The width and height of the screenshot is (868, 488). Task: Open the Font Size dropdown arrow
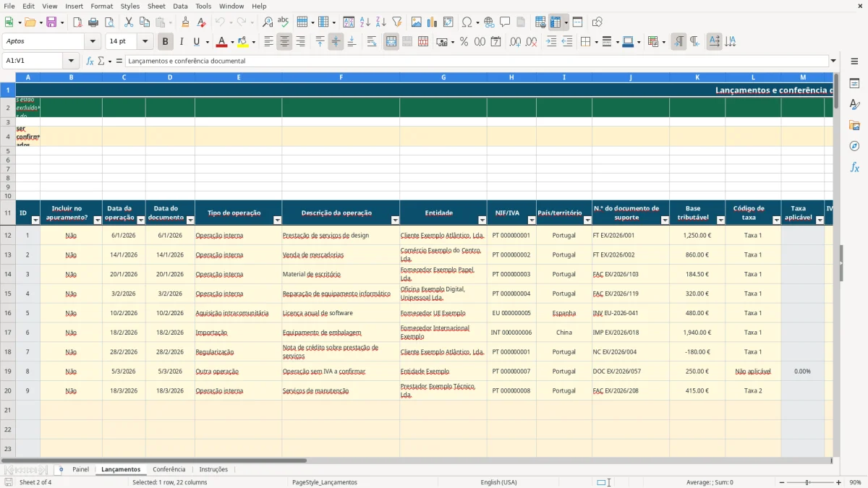click(145, 42)
